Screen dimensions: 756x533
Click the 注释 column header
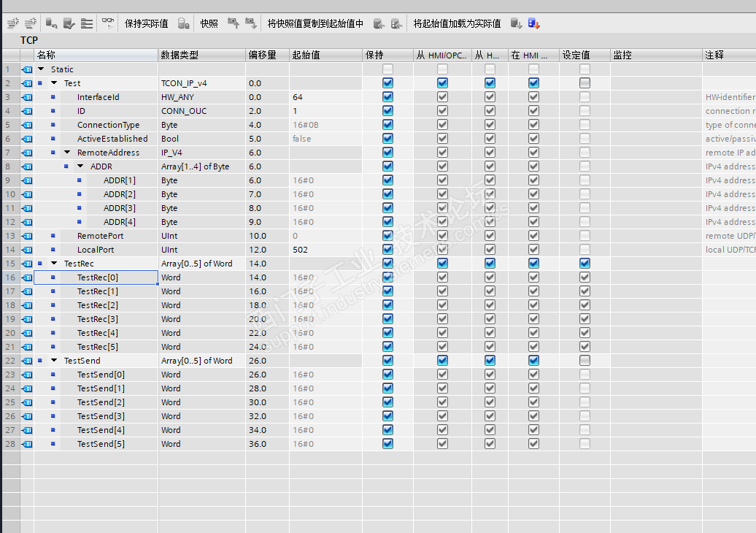point(729,55)
